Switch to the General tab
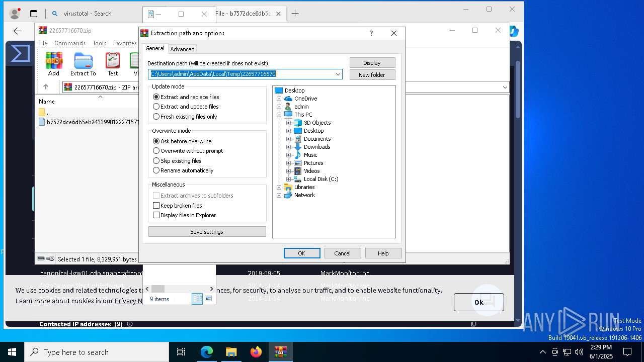This screenshot has width=644, height=362. point(155,48)
